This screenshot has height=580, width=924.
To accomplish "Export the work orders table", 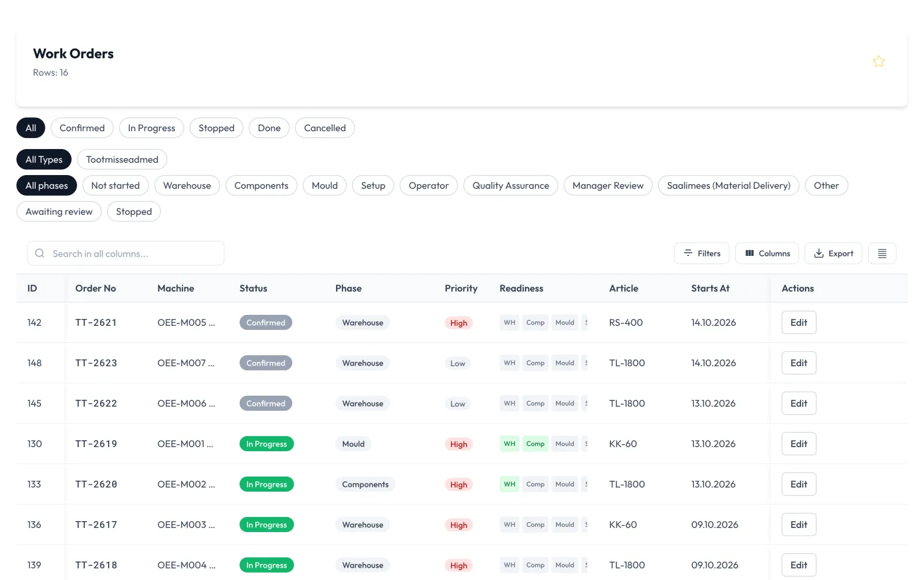I will point(833,254).
